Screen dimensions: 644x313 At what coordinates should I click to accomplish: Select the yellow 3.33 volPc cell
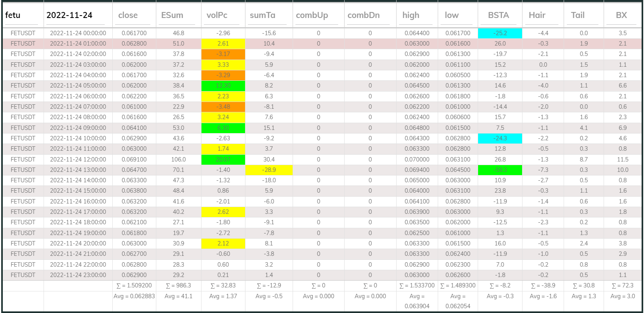(223, 65)
